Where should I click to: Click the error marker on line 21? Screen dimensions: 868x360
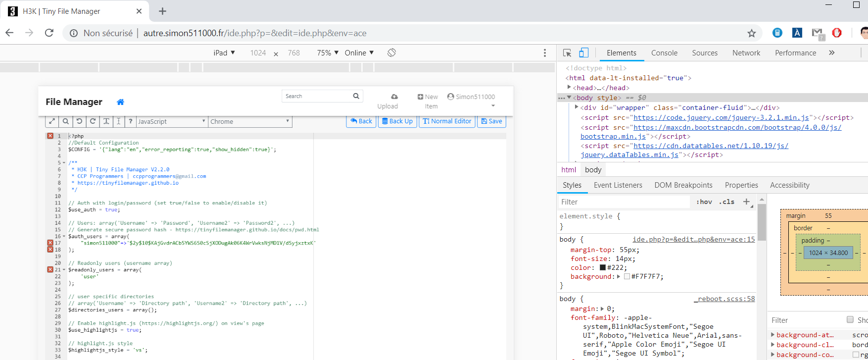coord(50,269)
